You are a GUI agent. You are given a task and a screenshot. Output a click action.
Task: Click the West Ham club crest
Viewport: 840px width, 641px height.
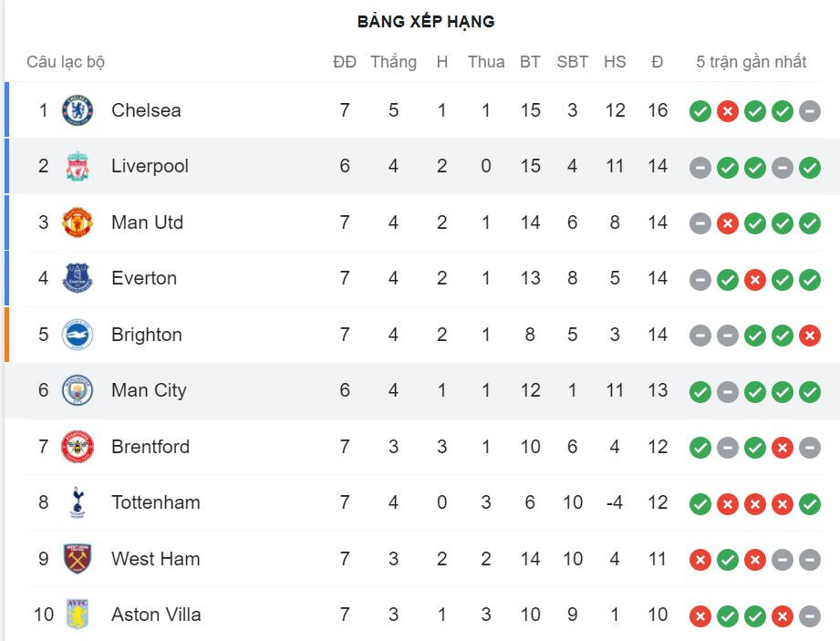click(77, 559)
